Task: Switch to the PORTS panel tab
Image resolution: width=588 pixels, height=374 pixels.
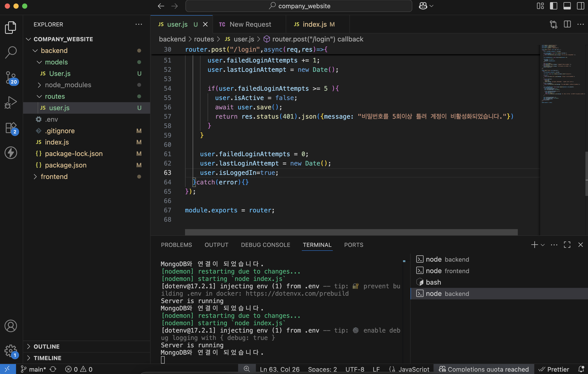Action: (354, 245)
